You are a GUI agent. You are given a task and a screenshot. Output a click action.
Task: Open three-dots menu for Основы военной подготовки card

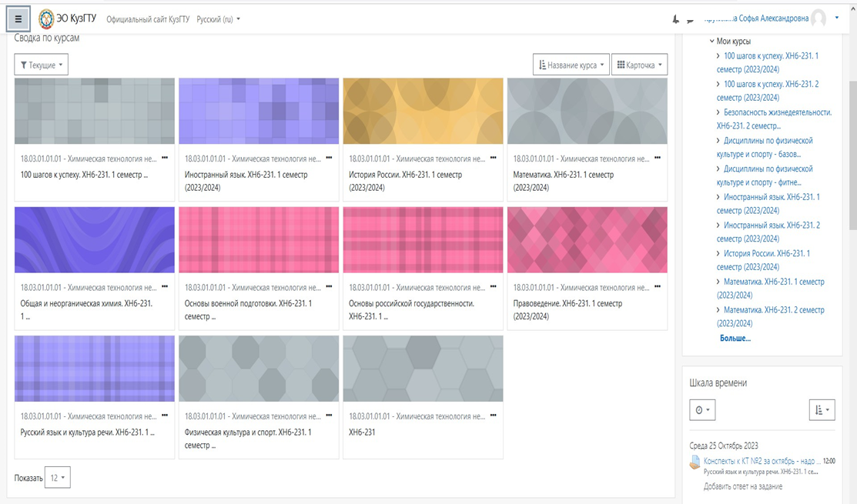[329, 287]
